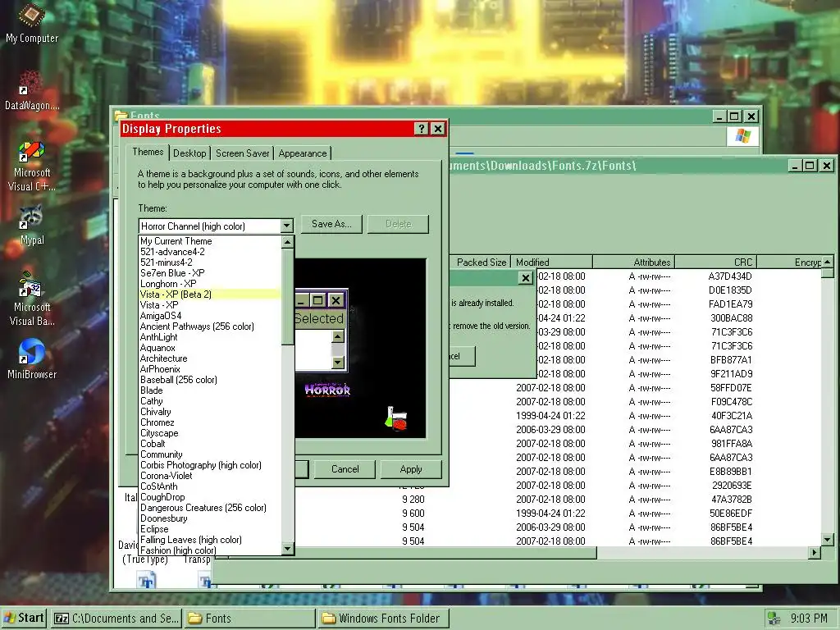This screenshot has width=840, height=630.
Task: Open Microsoft Visual Basic shortcut
Action: (x=32, y=299)
